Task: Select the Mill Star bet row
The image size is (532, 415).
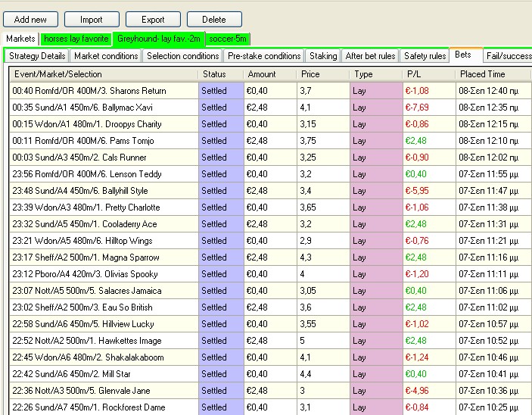Action: [x=270, y=373]
